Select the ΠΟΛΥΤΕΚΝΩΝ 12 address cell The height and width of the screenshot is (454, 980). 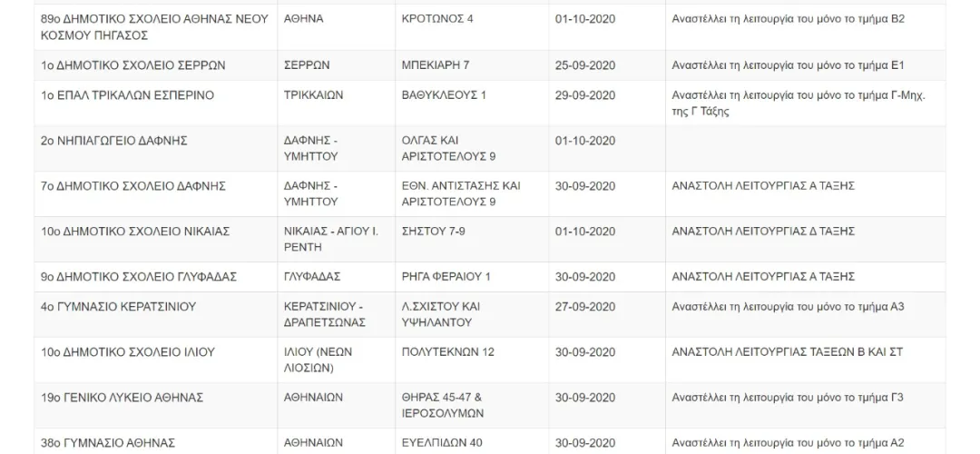(447, 352)
